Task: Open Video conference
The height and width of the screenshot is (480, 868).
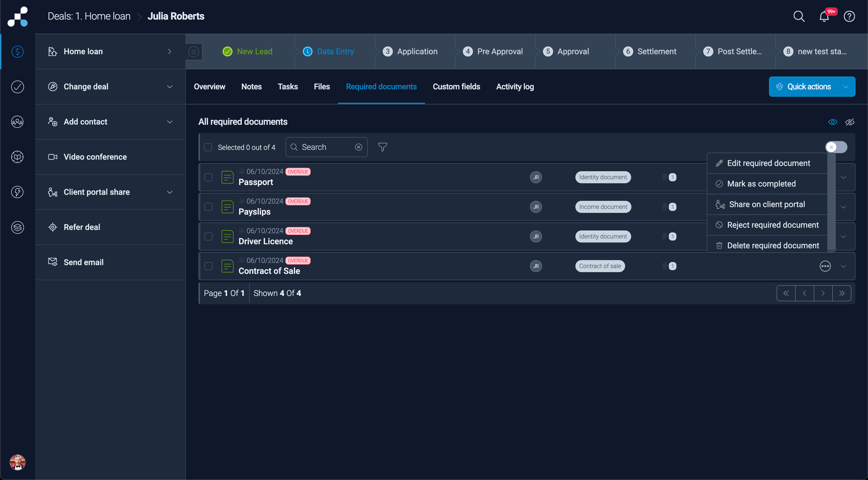Action: coord(110,157)
